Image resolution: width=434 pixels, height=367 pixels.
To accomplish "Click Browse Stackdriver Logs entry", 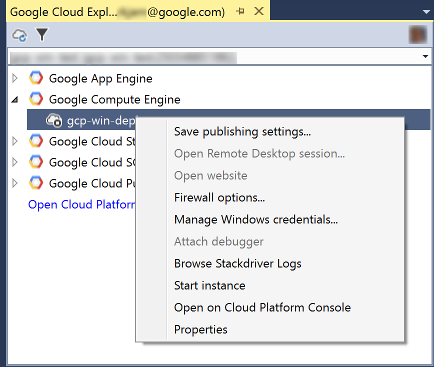I will pos(238,264).
